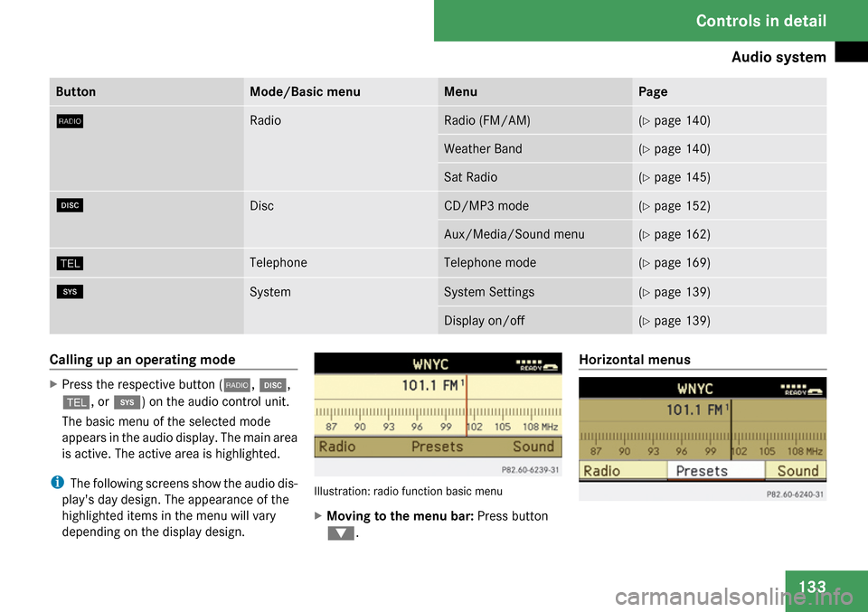Click frequency tuning needle in basic menu illustration
The height and width of the screenshot is (612, 868).
point(467,406)
